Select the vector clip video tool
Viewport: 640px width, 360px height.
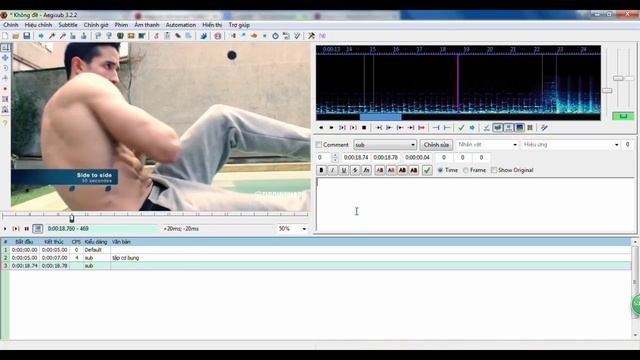(x=5, y=109)
